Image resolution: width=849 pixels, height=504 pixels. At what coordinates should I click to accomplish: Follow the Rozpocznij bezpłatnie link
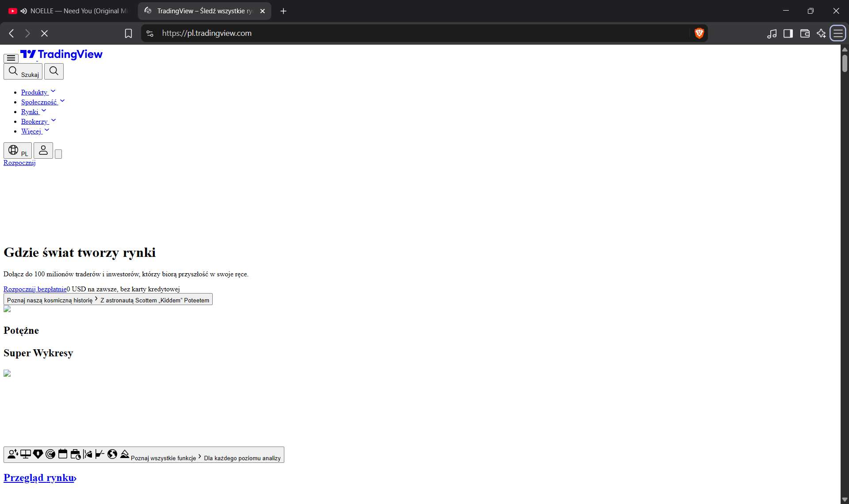click(35, 289)
